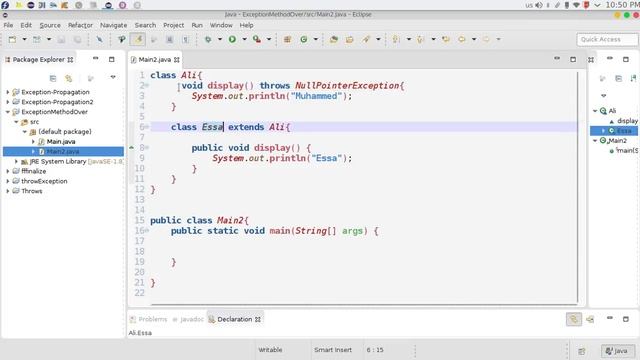Open the External Tools dropdown arrow
Viewport: 640px width, 360px height.
pyautogui.click(x=269, y=39)
